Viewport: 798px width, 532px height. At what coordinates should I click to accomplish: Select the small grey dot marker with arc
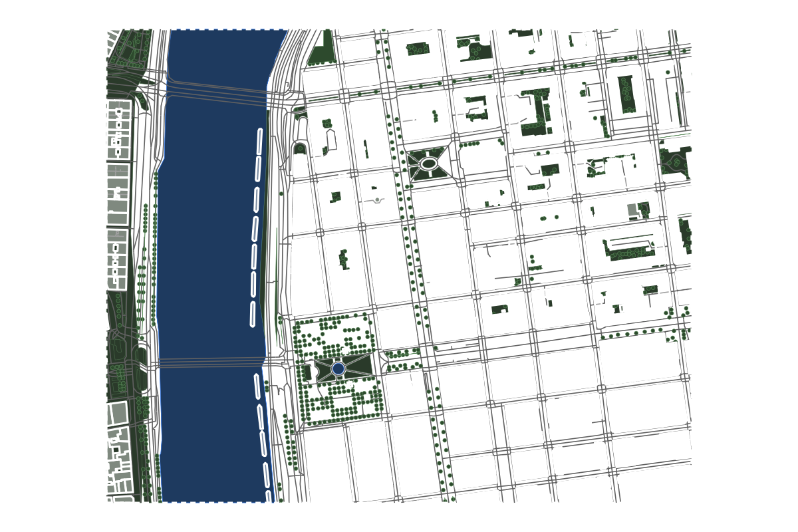coord(377,199)
